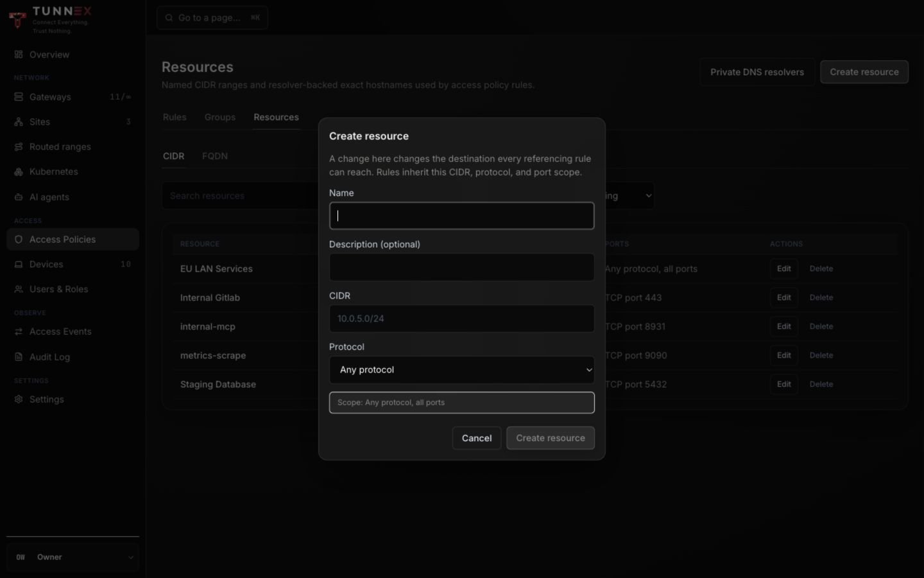The width and height of the screenshot is (924, 578).
Task: Delete the metrics-scrape resource
Action: click(821, 356)
